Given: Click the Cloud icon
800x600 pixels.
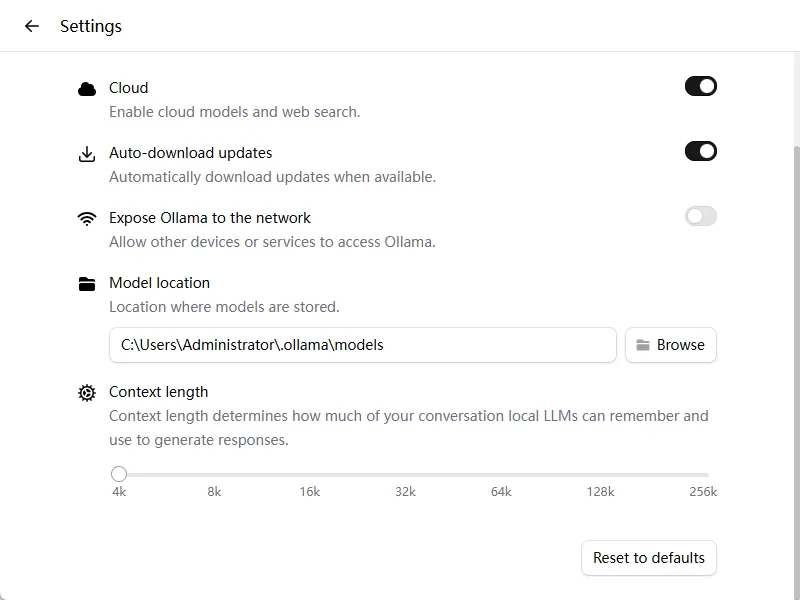Looking at the screenshot, I should (87, 89).
